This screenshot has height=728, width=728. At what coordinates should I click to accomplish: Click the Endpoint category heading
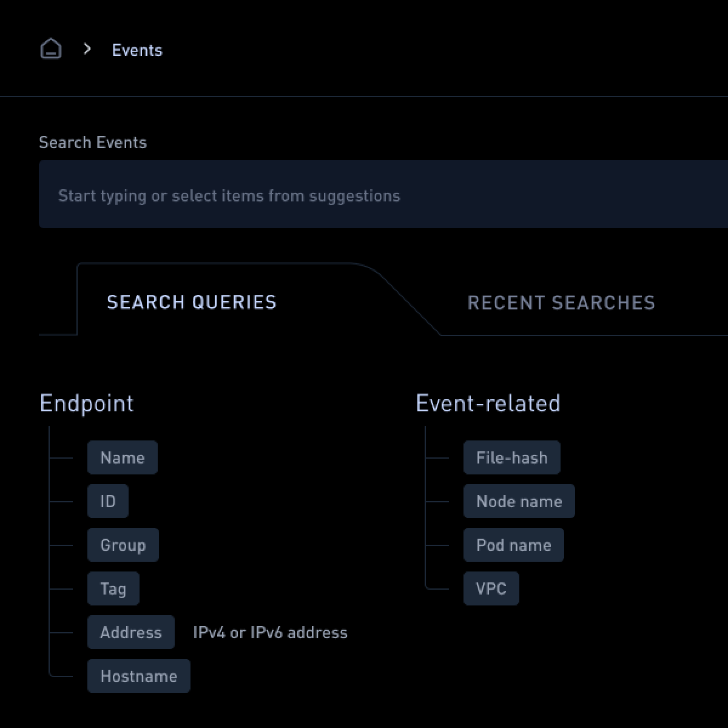(87, 403)
